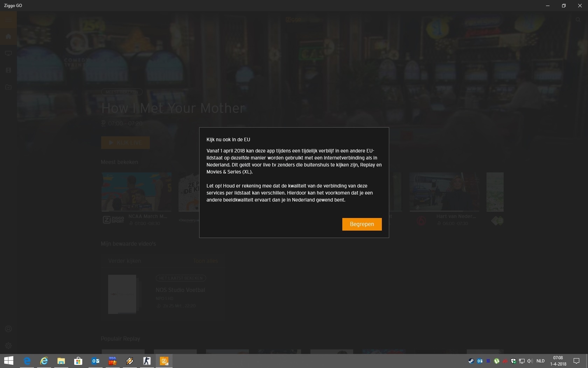The height and width of the screenshot is (368, 588).
Task: Open the Windows Start menu
Action: point(8,361)
